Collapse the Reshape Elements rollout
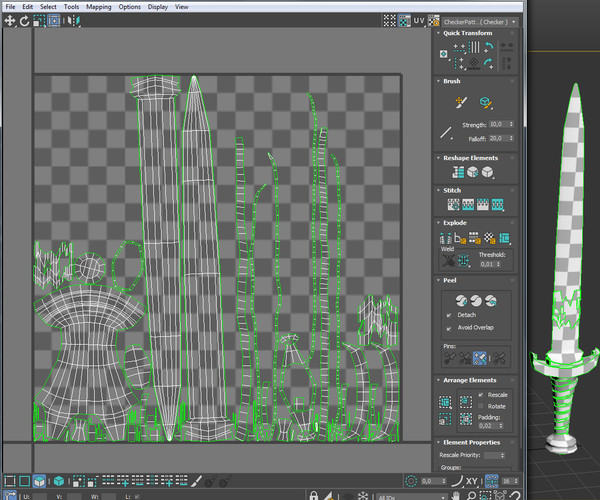 click(x=439, y=158)
